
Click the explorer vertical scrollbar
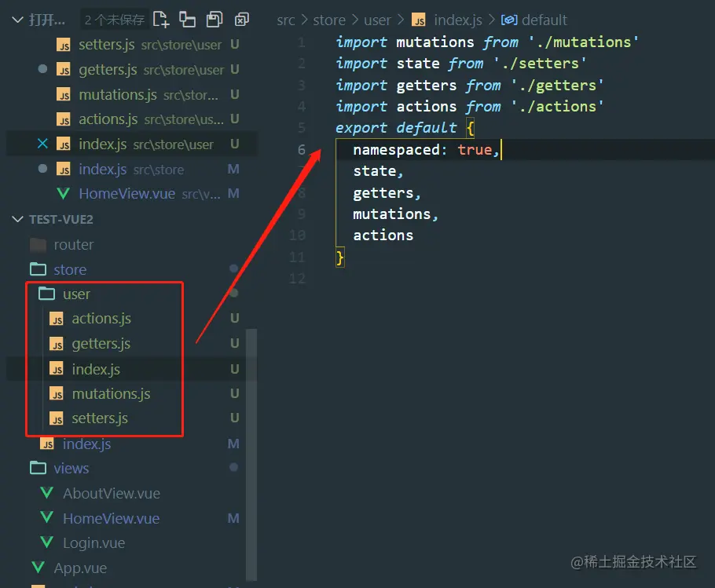click(x=251, y=455)
